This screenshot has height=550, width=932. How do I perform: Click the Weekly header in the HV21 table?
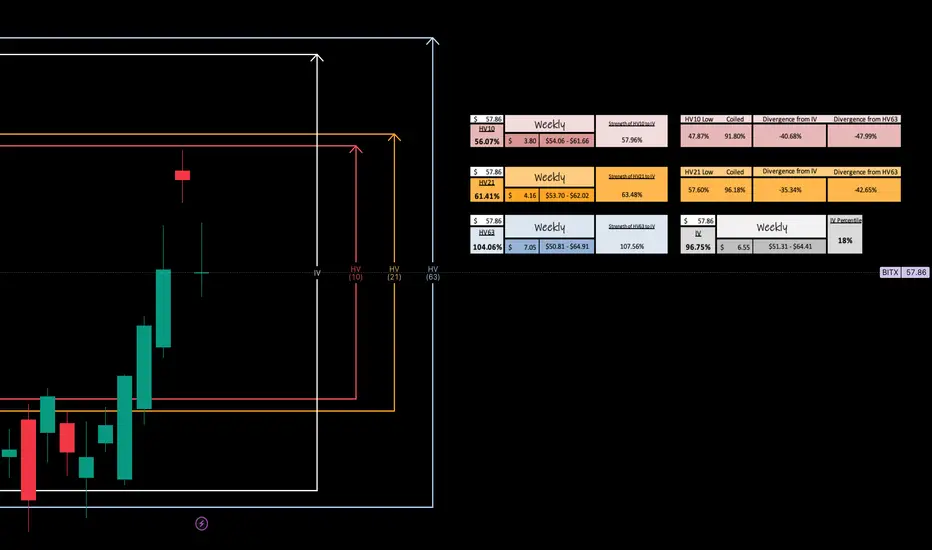click(549, 177)
